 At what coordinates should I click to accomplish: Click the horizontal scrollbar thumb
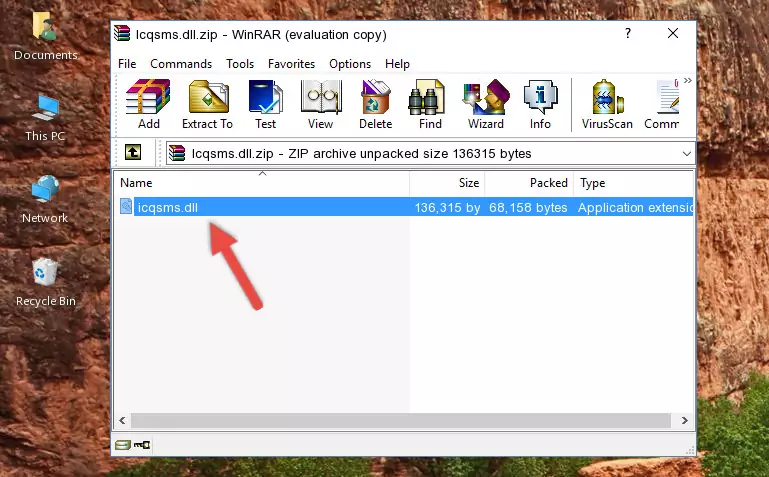pyautogui.click(x=400, y=420)
